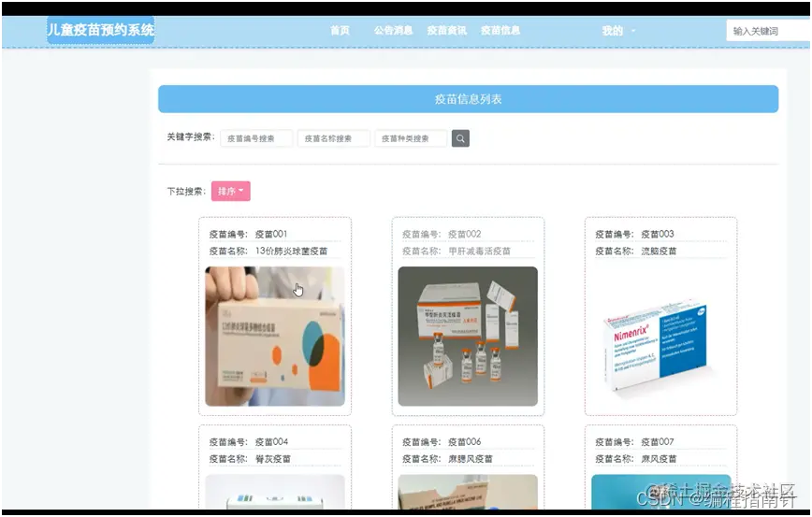
Task: Open the 甲肝减毒活疫苗 image
Action: (468, 336)
